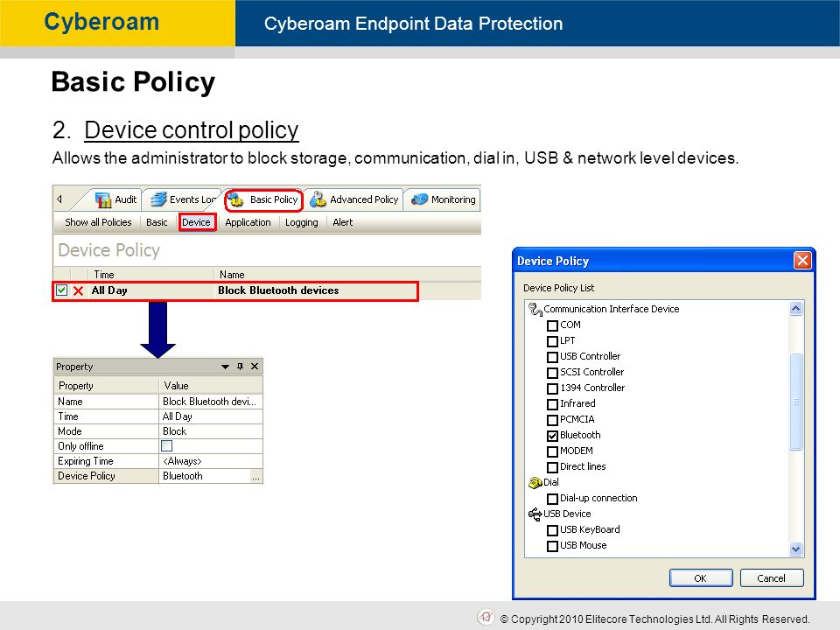Viewport: 840px width, 630px height.
Task: Click the Events Log stack icon
Action: (158, 199)
